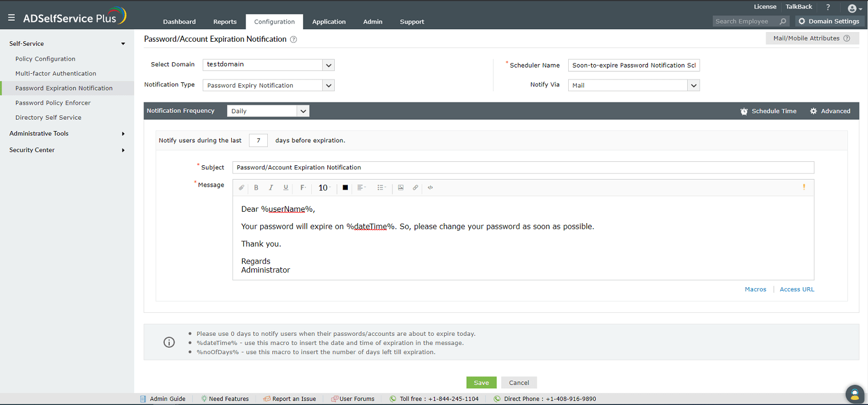Open the font family dropdown (F)
This screenshot has width=868, height=405.
click(303, 188)
